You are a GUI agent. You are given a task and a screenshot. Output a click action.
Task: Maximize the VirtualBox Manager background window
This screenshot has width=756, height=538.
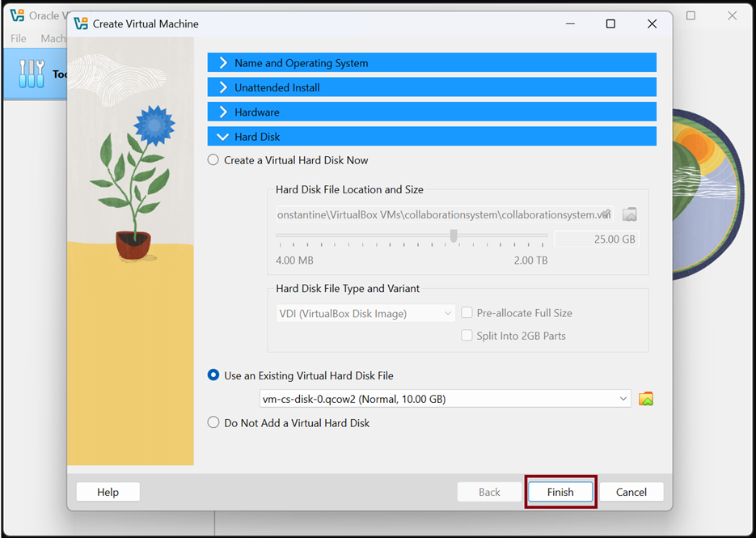(691, 15)
